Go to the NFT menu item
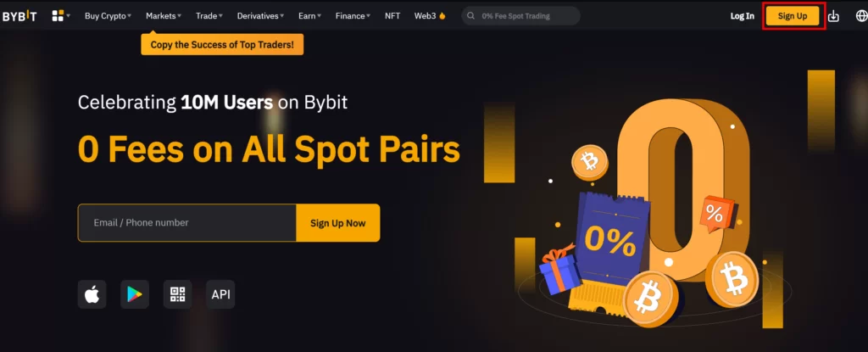Image resolution: width=868 pixels, height=352 pixels. (x=392, y=16)
